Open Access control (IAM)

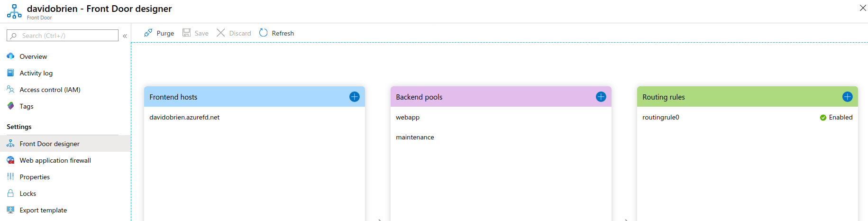tap(65, 90)
